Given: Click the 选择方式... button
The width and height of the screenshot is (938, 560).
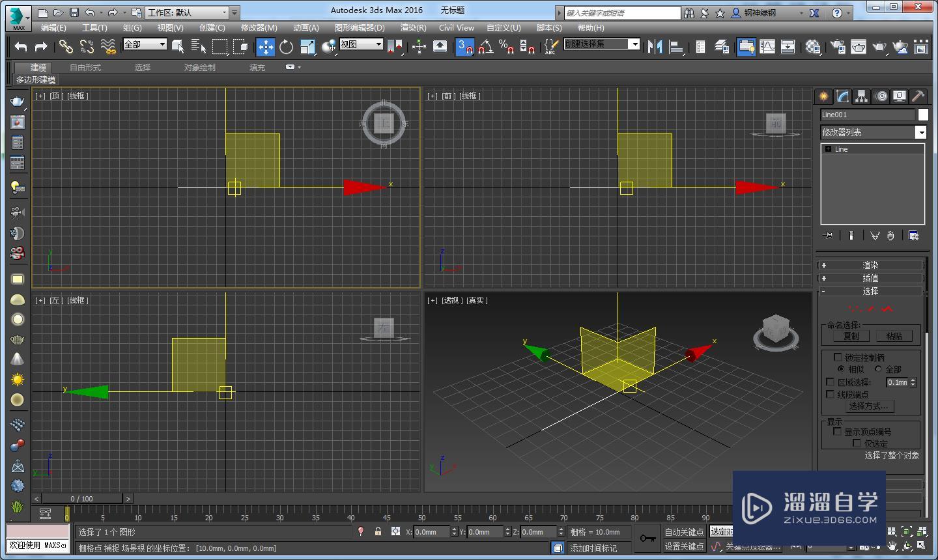Looking at the screenshot, I should click(868, 406).
